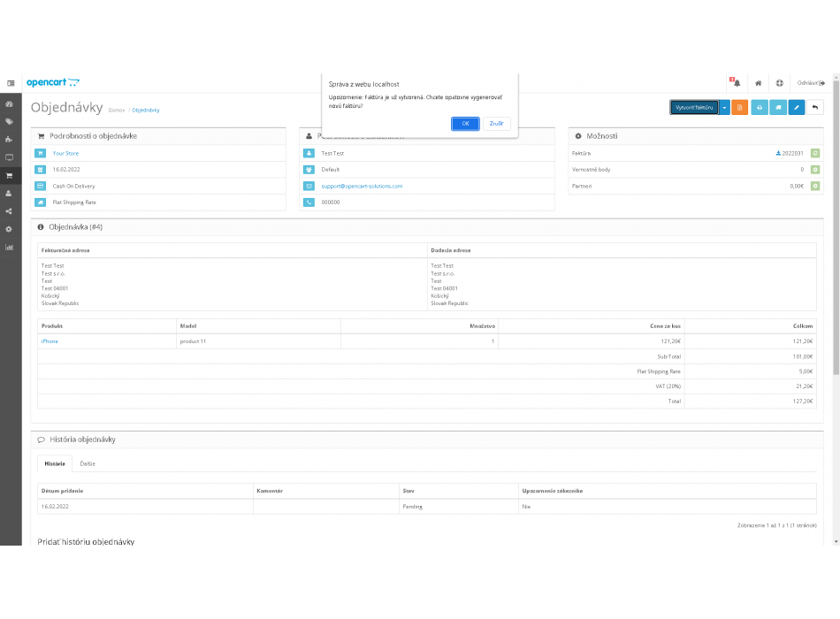This screenshot has width=840, height=619.
Task: Click the customer name "Test Test" in customer panel
Action: point(332,153)
